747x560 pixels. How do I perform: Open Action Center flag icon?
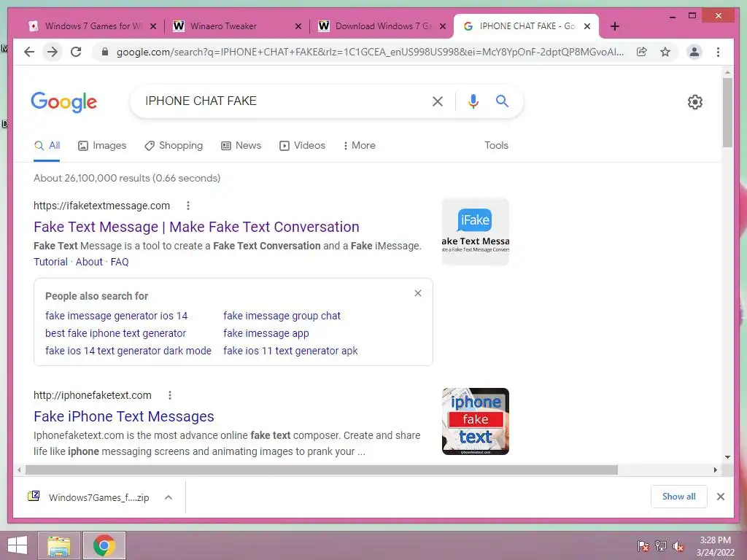(643, 546)
